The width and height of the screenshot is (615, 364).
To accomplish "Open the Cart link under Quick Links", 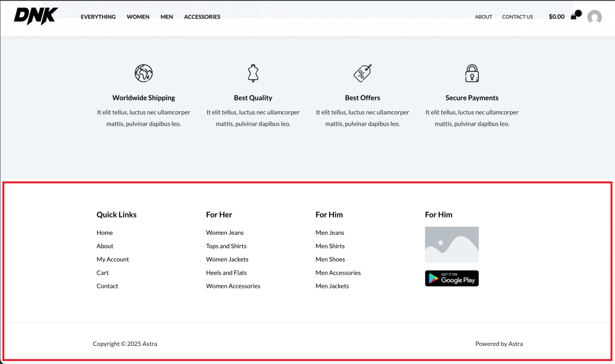I will [x=102, y=272].
